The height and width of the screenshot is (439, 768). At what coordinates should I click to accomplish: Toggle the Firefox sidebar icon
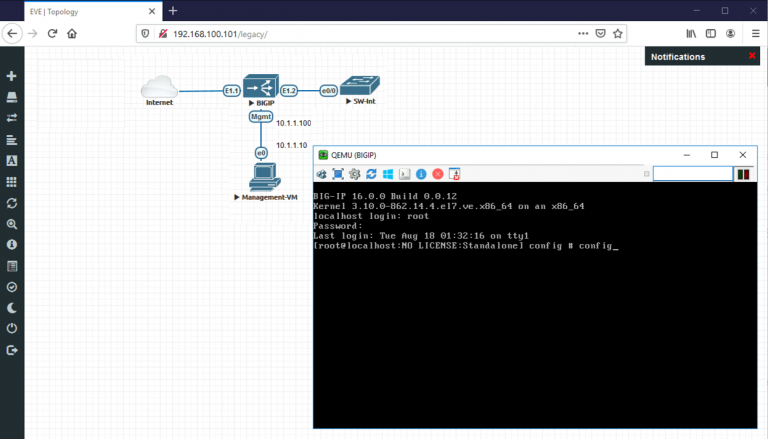point(711,33)
